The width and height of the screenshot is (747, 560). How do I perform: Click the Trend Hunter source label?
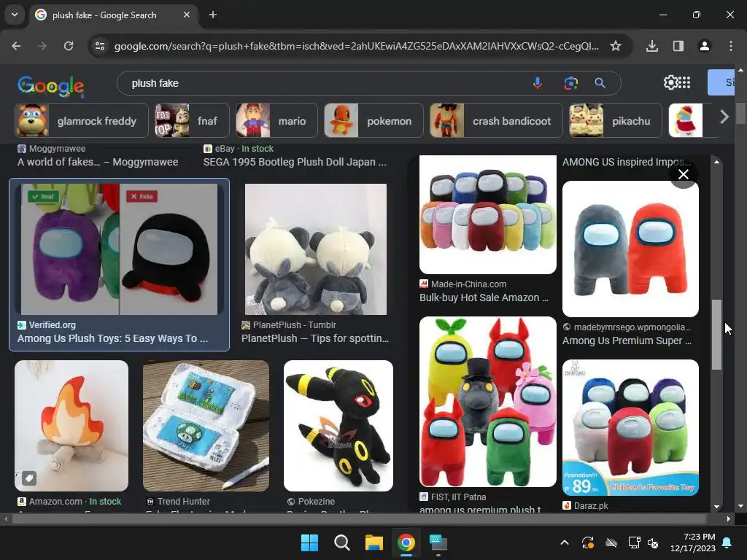pos(178,502)
